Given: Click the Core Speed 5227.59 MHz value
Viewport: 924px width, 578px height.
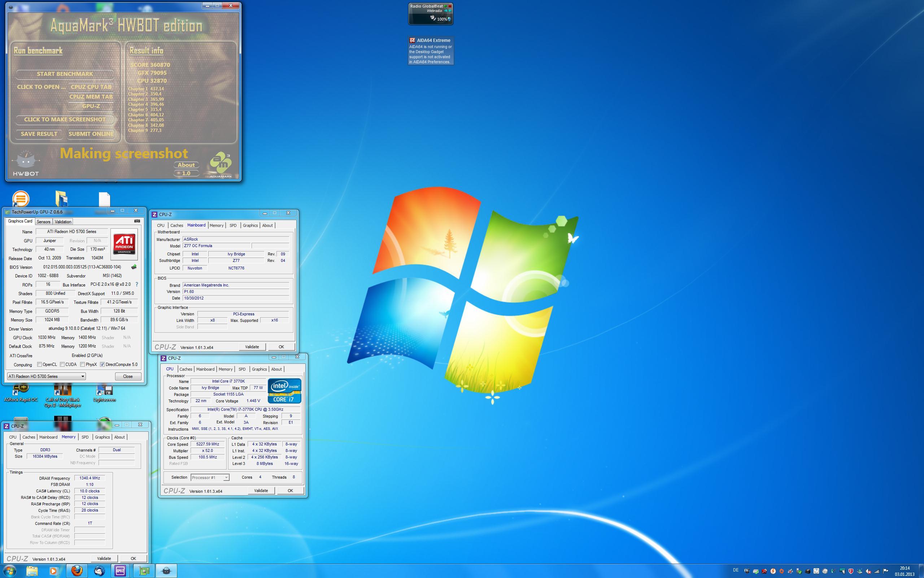Looking at the screenshot, I should click(x=208, y=444).
